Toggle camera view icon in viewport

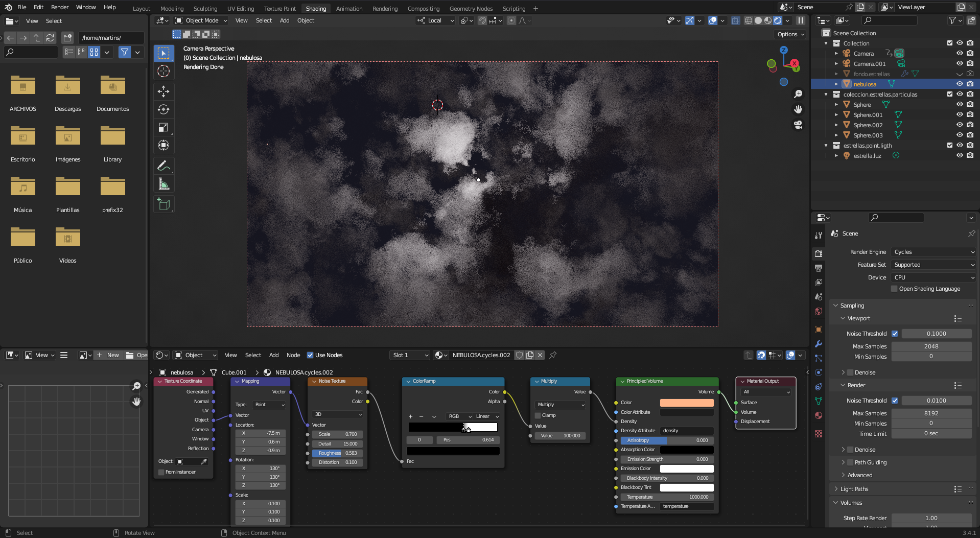(798, 125)
